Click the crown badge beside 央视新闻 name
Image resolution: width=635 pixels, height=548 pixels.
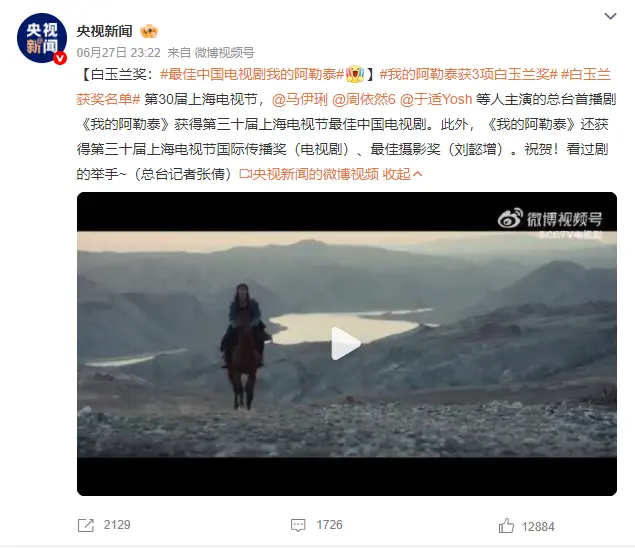pos(149,31)
